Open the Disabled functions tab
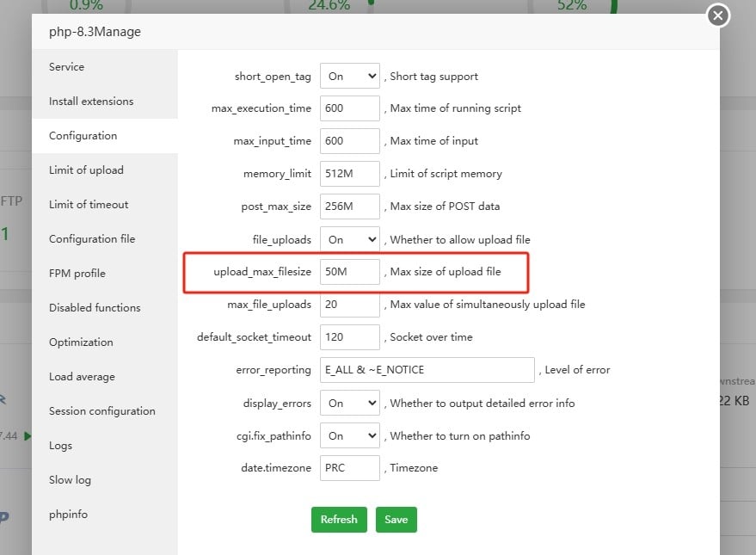This screenshot has height=555, width=756. pyautogui.click(x=95, y=308)
